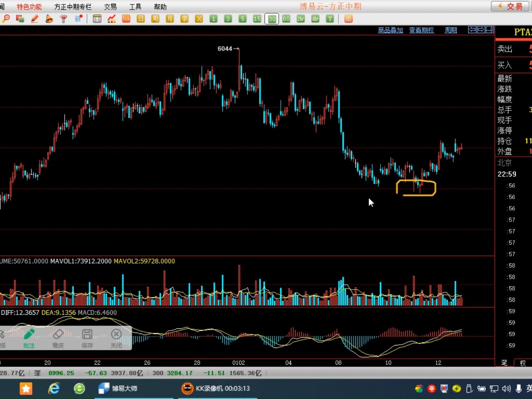Viewport: 532px width, 399px height.
Task: Select the 橡皮 eraser tool
Action: 58,338
